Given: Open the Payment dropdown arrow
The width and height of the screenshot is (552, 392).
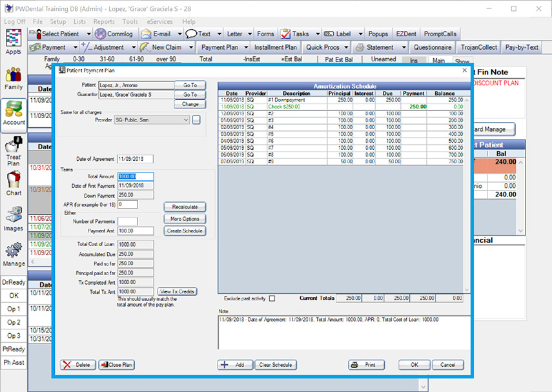Looking at the screenshot, I should tap(76, 47).
